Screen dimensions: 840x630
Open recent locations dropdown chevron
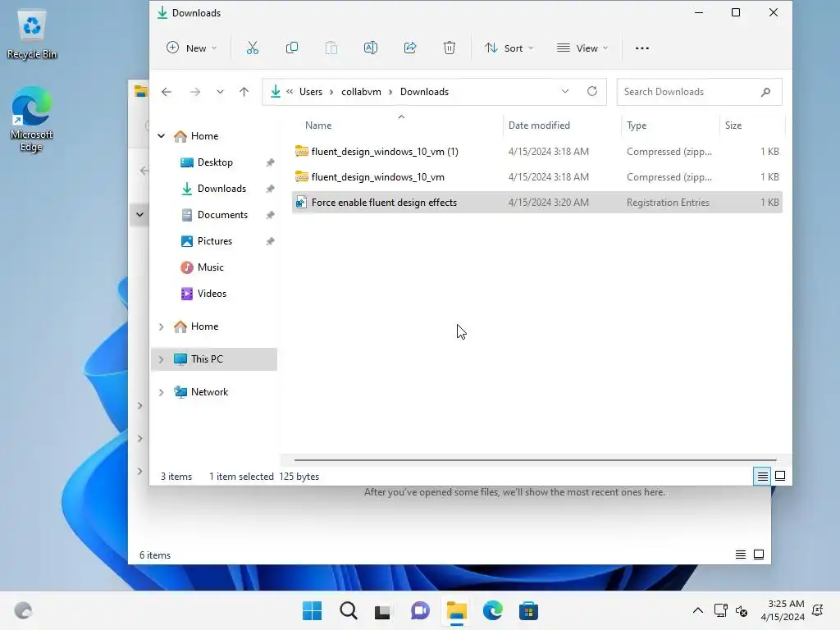pos(220,92)
